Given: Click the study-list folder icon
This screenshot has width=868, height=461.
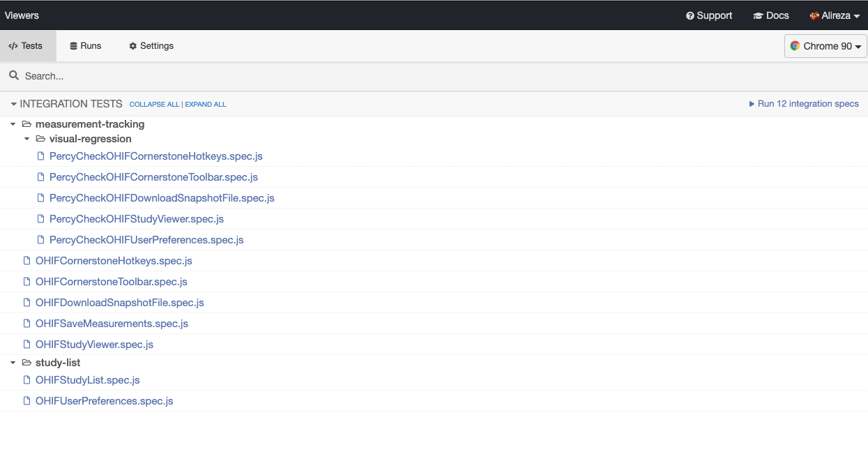Looking at the screenshot, I should pyautogui.click(x=26, y=363).
